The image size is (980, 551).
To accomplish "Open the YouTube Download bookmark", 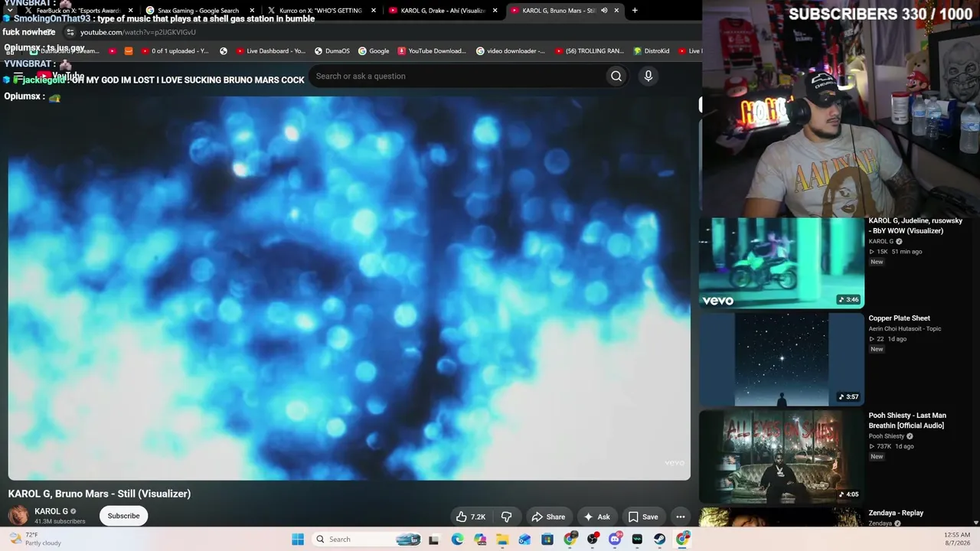I will coord(432,51).
